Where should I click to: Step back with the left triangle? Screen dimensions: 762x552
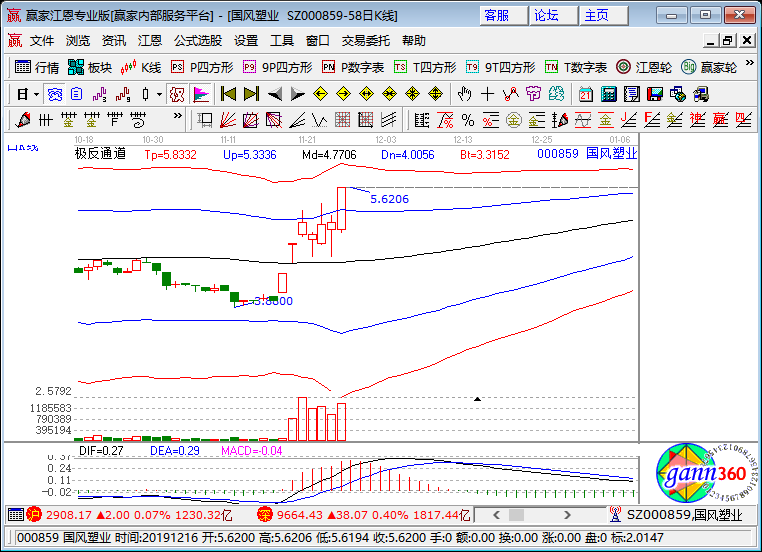(x=275, y=94)
